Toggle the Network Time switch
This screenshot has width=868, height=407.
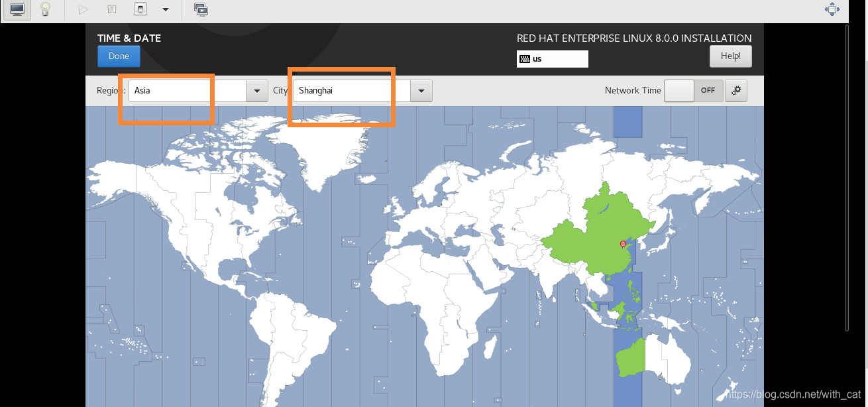click(693, 91)
